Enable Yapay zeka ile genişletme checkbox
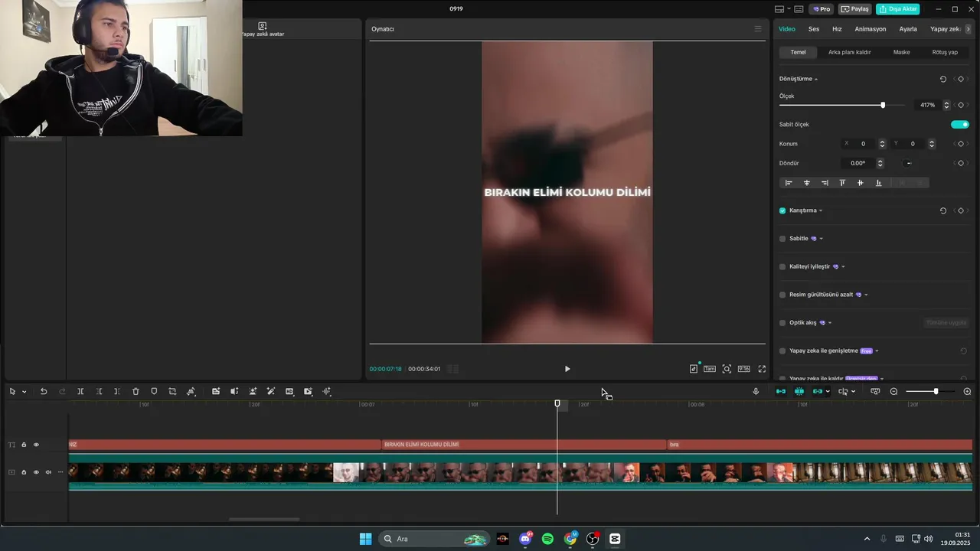Image resolution: width=980 pixels, height=551 pixels. [x=782, y=350]
